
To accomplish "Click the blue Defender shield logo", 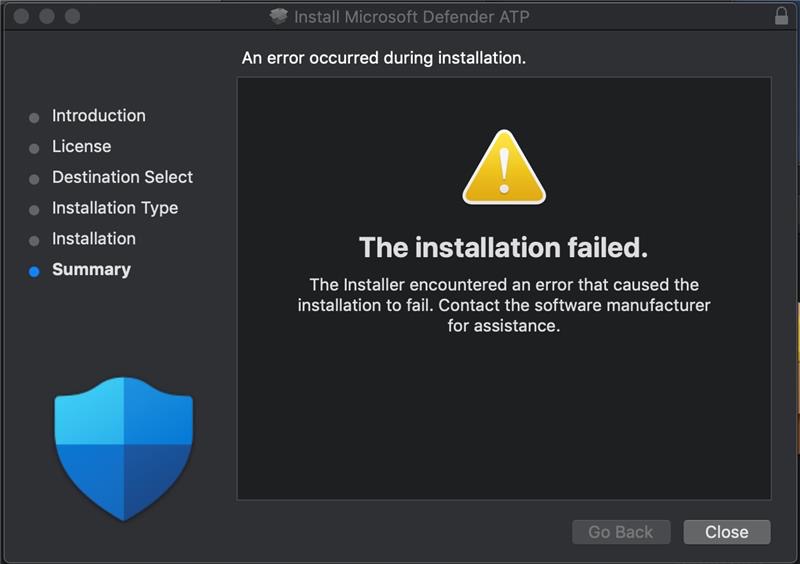I will coord(123,449).
